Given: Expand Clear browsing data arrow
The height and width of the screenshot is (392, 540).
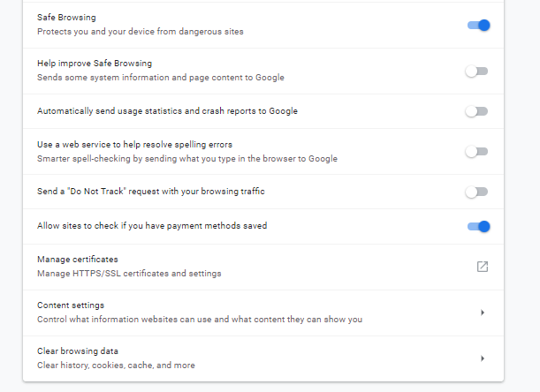Looking at the screenshot, I should tap(483, 358).
